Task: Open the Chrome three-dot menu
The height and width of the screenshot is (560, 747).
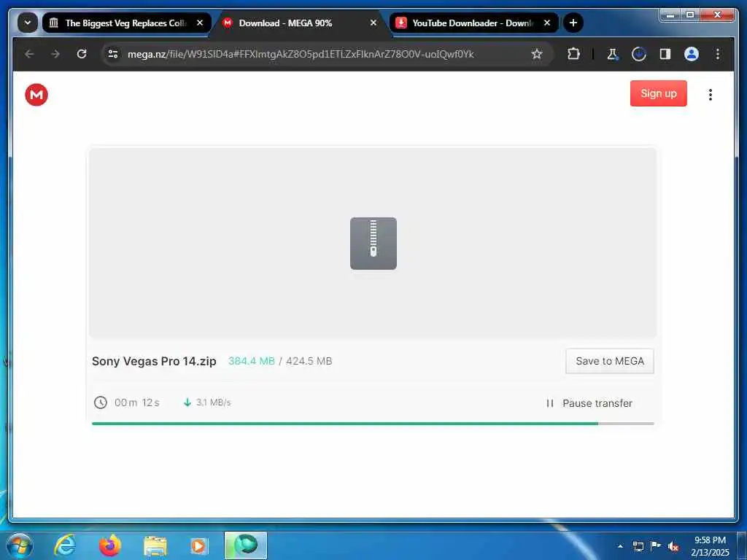Action: coord(718,54)
